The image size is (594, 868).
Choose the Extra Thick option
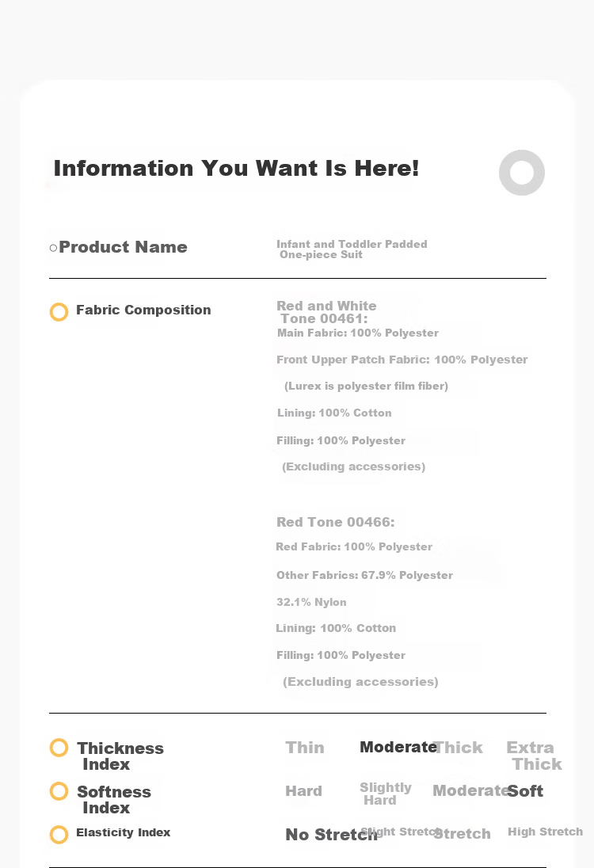[x=534, y=756]
